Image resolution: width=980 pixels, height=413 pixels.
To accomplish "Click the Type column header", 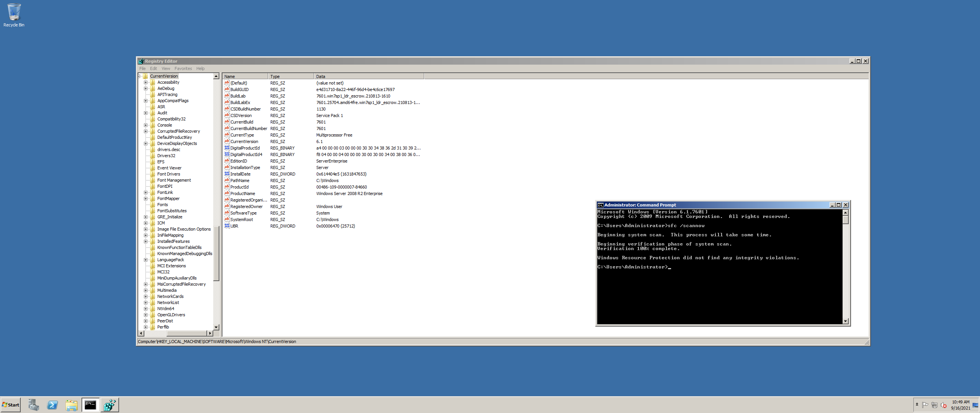I will click(291, 76).
